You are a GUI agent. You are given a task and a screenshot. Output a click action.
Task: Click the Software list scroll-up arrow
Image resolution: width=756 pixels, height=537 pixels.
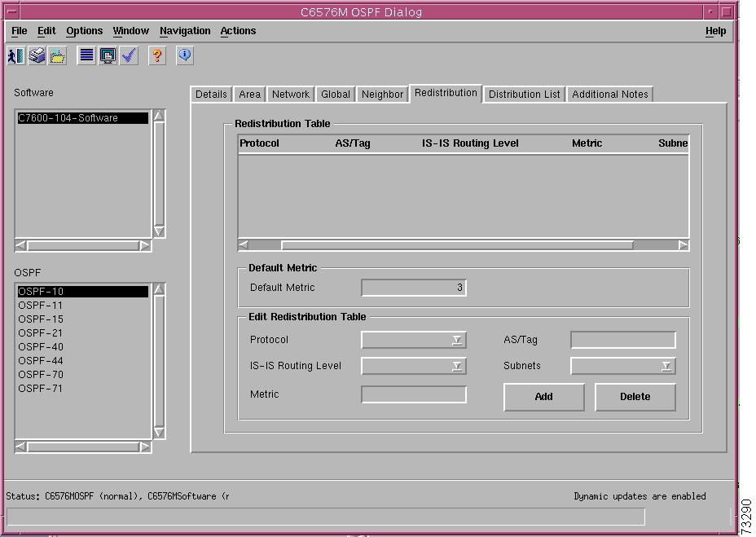click(x=159, y=116)
